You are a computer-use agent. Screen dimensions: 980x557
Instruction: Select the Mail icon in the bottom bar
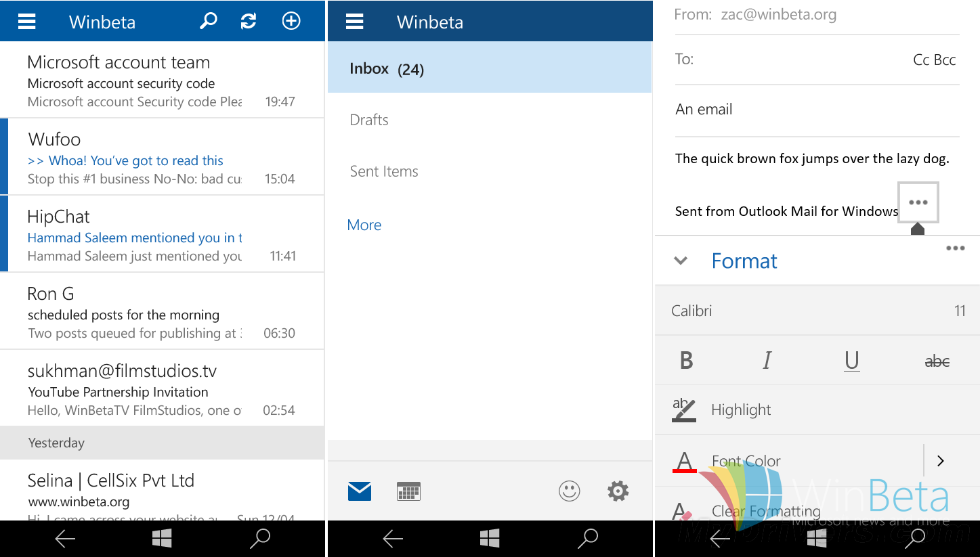tap(360, 491)
